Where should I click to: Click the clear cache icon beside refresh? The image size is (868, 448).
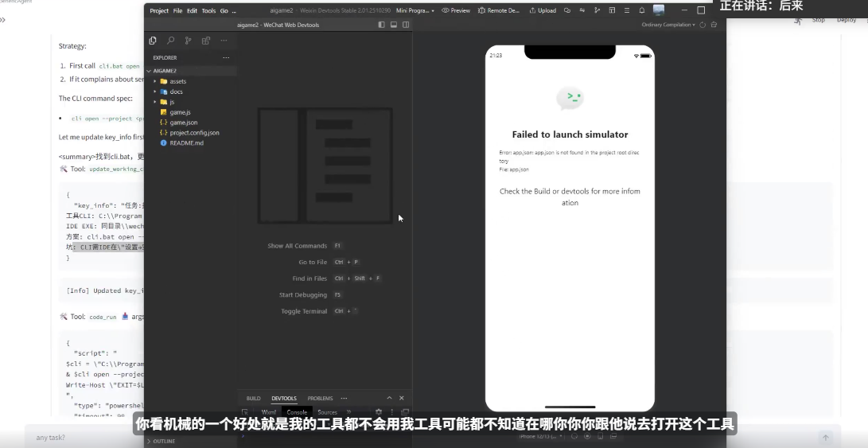(714, 25)
